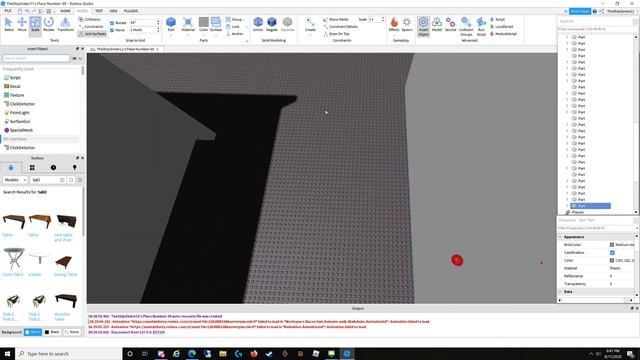Click Lock in the Parts group
The image size is (640, 360).
[233, 27]
